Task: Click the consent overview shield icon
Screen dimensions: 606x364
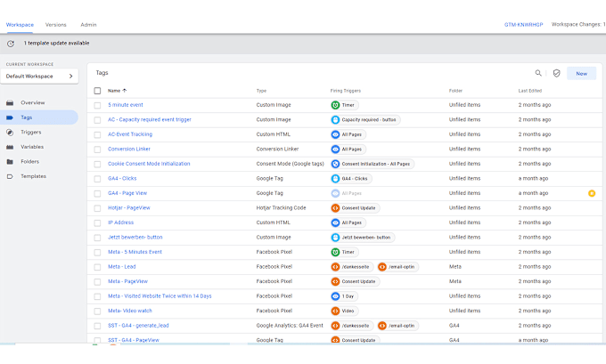Action: [x=556, y=73]
